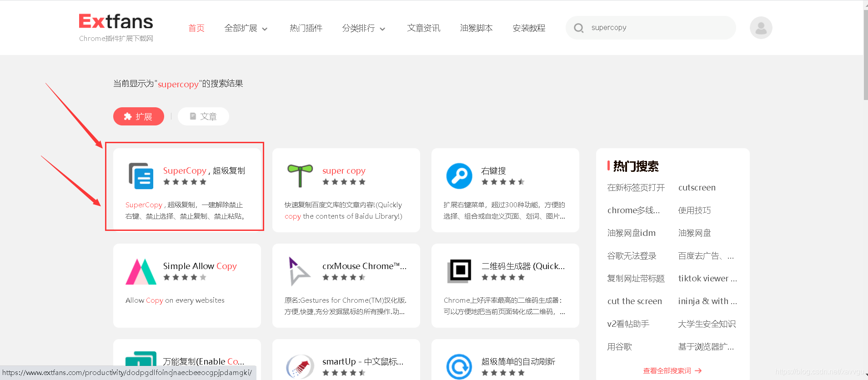Open the 超级简单的自动刷新 title
This screenshot has height=380, width=868.
tap(518, 362)
